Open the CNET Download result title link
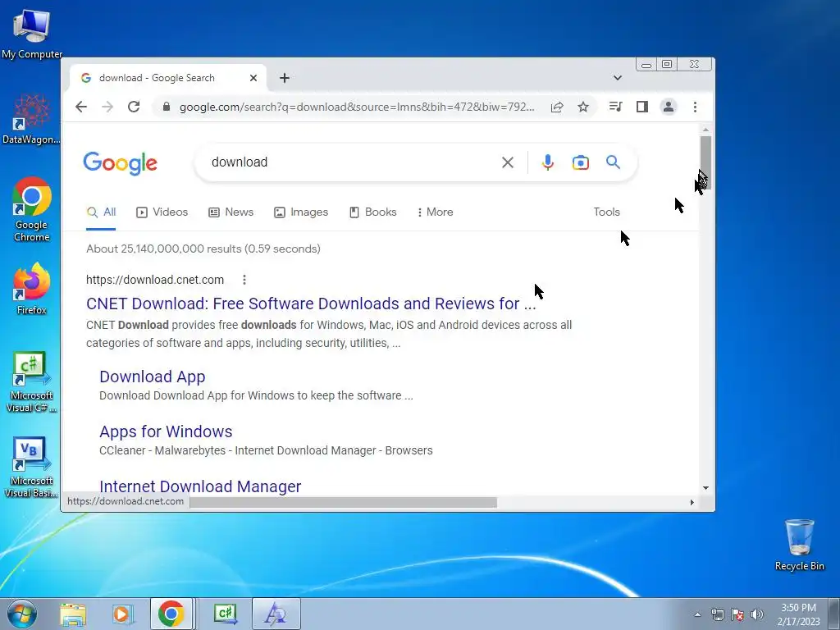 (311, 304)
